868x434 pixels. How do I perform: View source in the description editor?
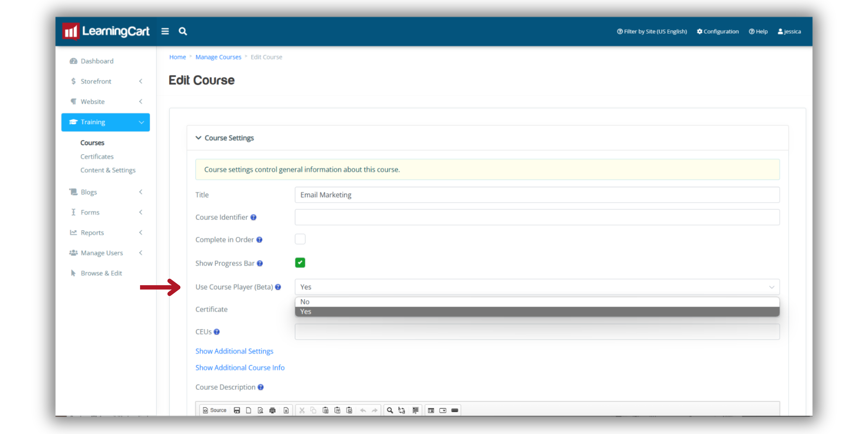click(x=215, y=410)
